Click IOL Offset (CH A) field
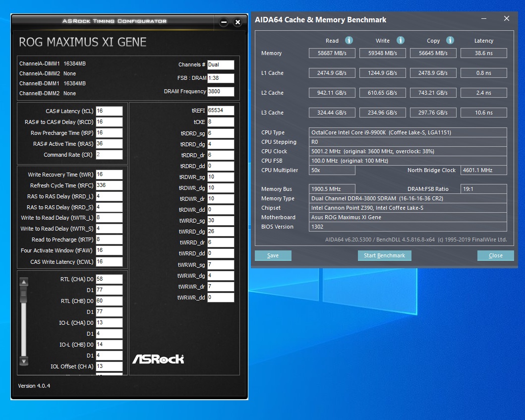The width and height of the screenshot is (525, 420). 109,366
